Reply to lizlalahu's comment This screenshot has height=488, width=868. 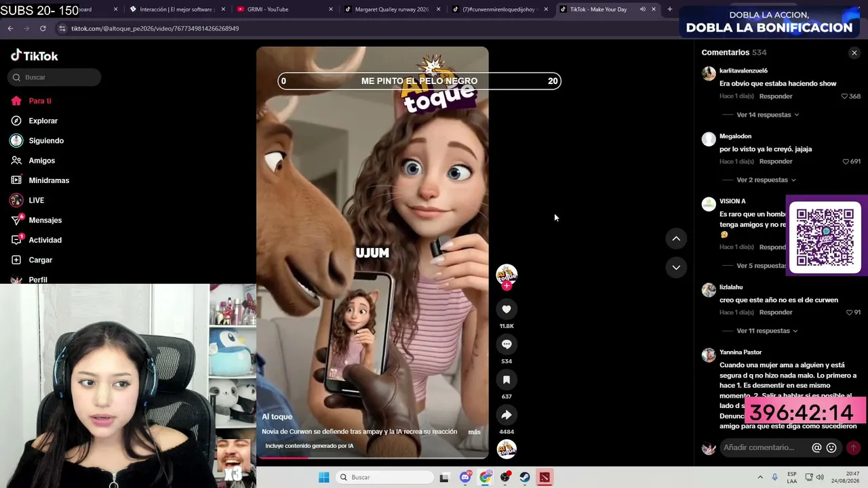coord(776,312)
